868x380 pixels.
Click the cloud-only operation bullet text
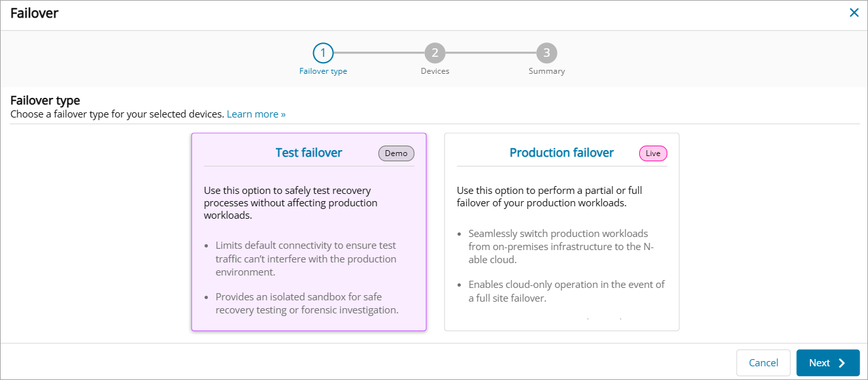pos(566,291)
